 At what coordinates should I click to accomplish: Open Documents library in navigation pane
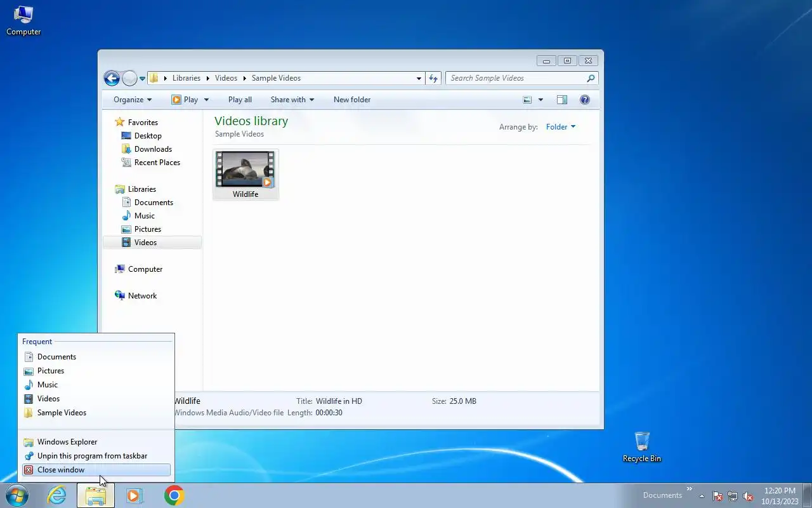coord(154,203)
